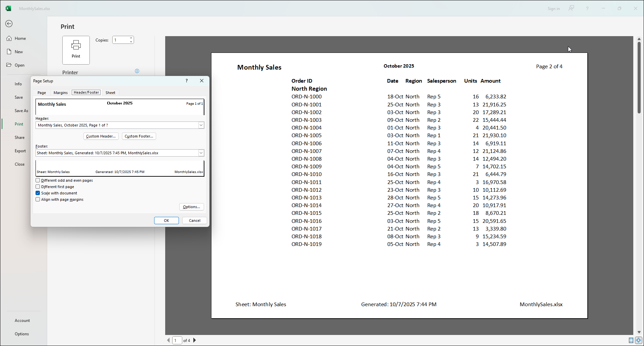644x346 pixels.
Task: Click the Custom Footer button
Action: click(x=139, y=136)
